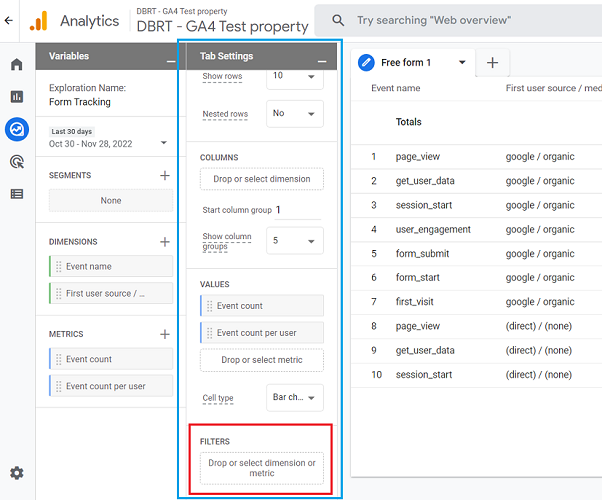Open Admin settings gear icon
The height and width of the screenshot is (500, 602).
tap(17, 473)
